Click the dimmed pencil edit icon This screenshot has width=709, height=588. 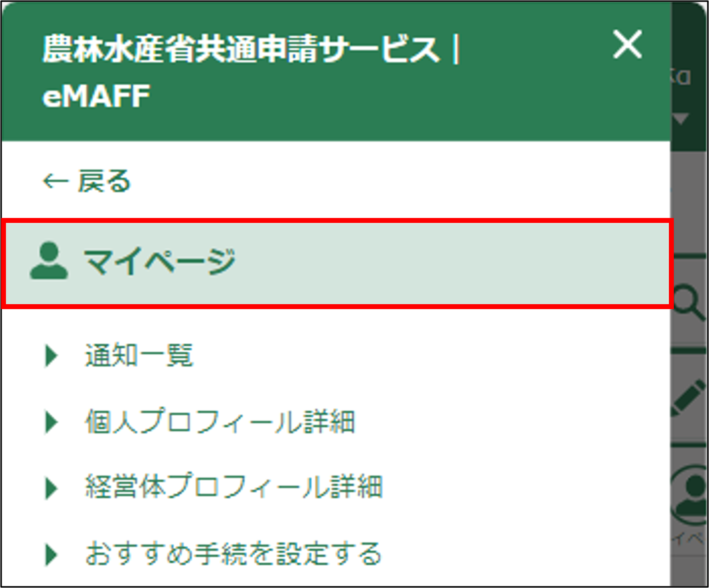[689, 397]
